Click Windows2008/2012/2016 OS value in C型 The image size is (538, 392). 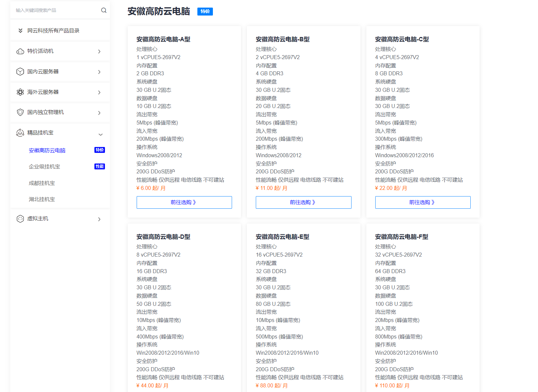pos(404,156)
